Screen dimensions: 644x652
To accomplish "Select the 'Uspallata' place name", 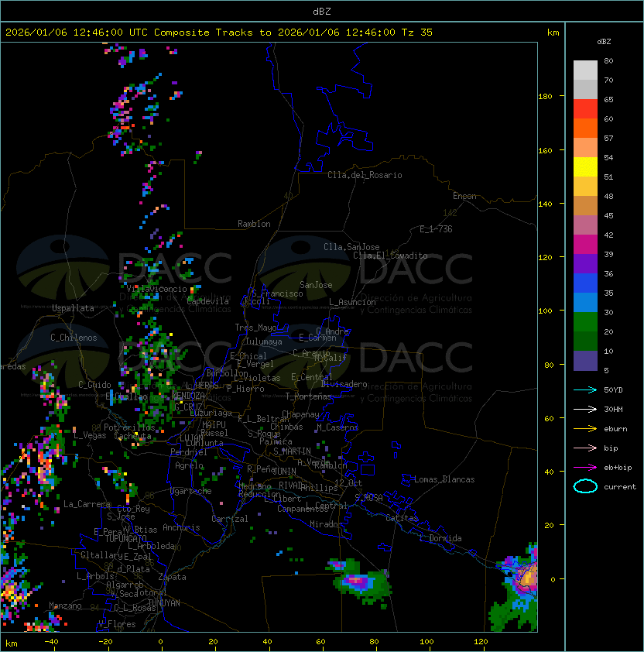I will [73, 308].
